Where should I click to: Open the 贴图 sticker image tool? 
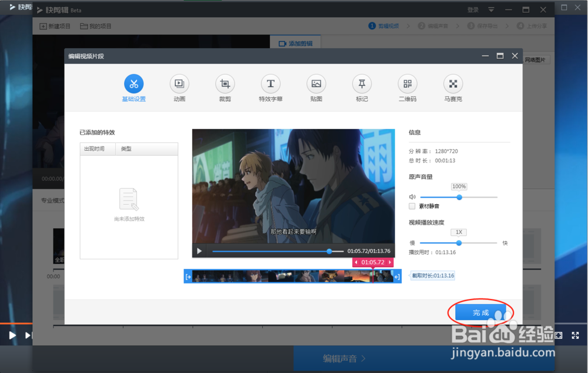pyautogui.click(x=316, y=84)
